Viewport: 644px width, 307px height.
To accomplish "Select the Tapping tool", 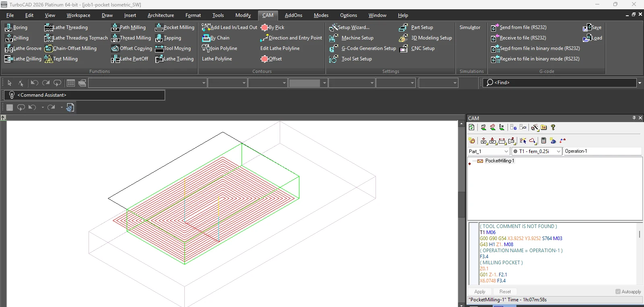I will coord(168,38).
